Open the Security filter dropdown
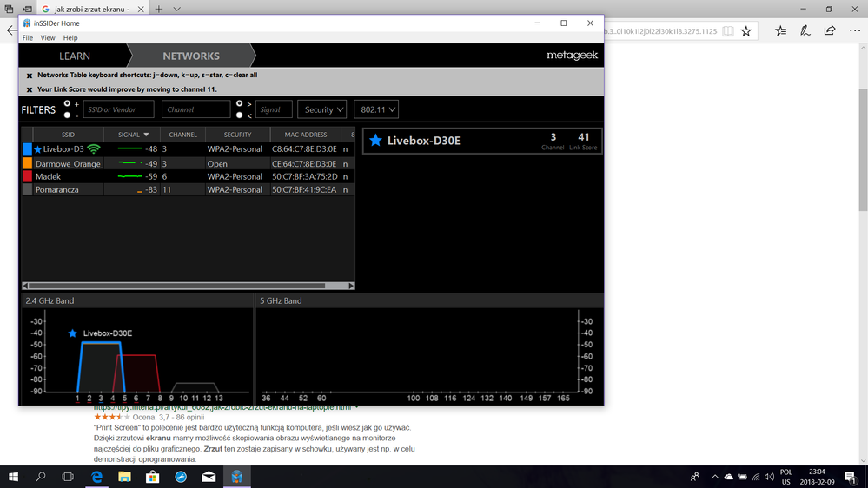Viewport: 868px width, 488px height. (322, 109)
